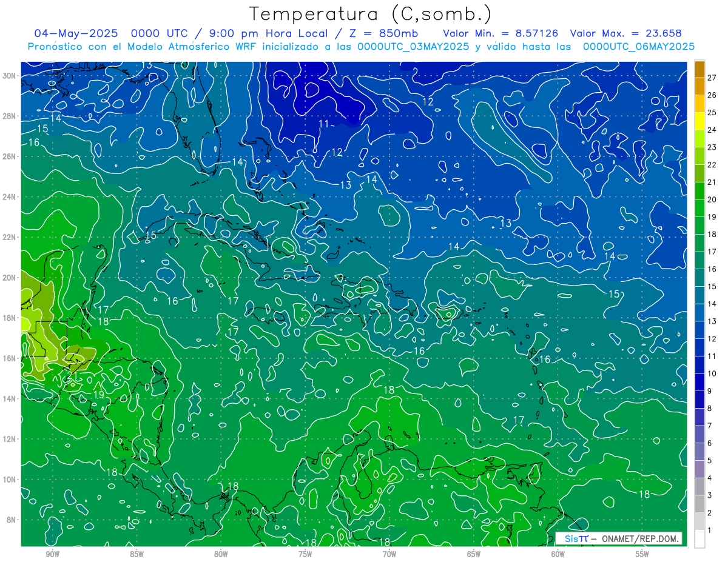Click color scale label "10"
Image resolution: width=728 pixels, height=562 pixels.
(712, 373)
